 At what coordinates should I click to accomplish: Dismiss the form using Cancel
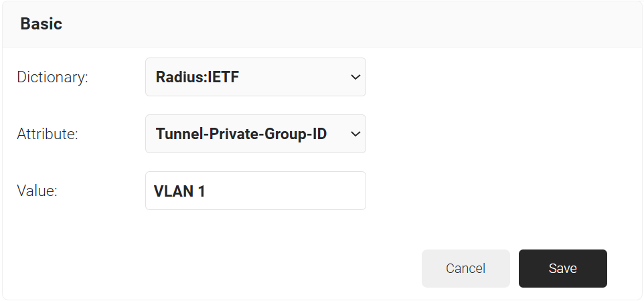pyautogui.click(x=465, y=268)
